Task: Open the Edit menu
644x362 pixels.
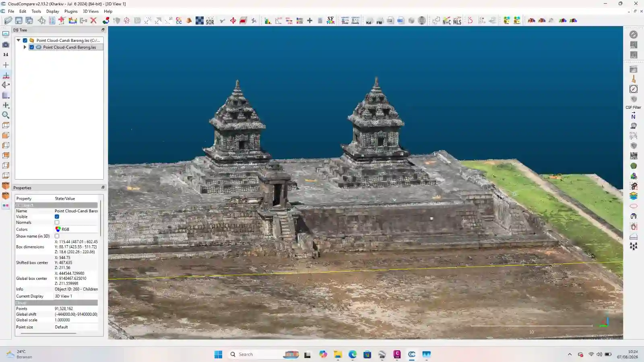Action: pos(23,11)
